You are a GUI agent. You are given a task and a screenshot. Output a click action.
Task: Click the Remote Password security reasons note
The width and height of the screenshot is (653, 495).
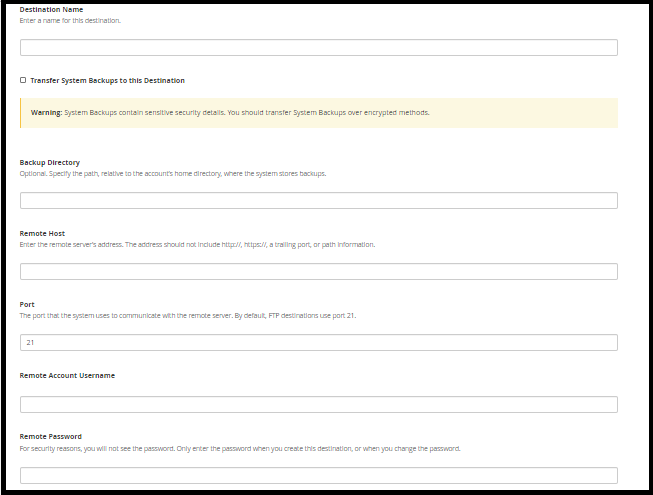pyautogui.click(x=240, y=448)
